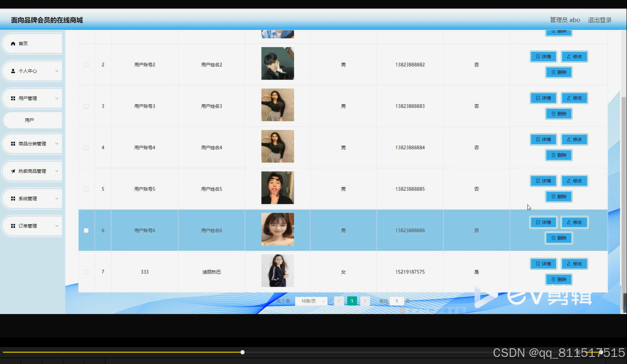This screenshot has height=364, width=627.
Task: Click the account cell 333
Action: 145,272
